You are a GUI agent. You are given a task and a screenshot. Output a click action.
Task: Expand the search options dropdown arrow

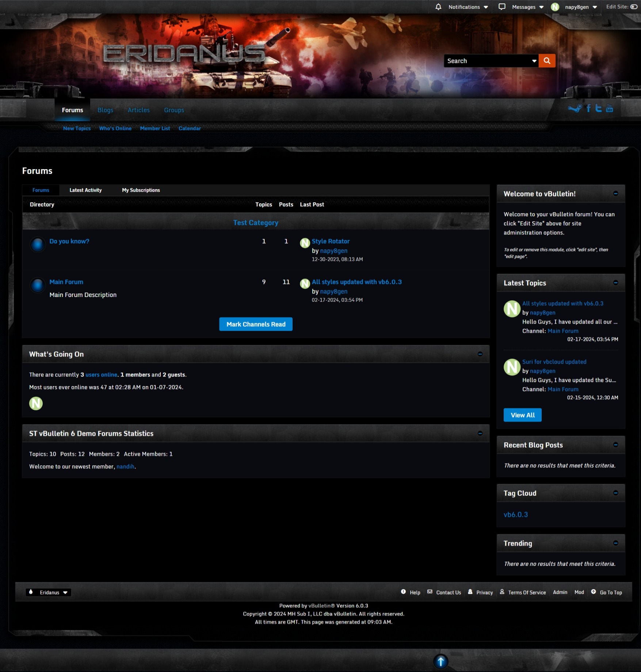click(534, 61)
